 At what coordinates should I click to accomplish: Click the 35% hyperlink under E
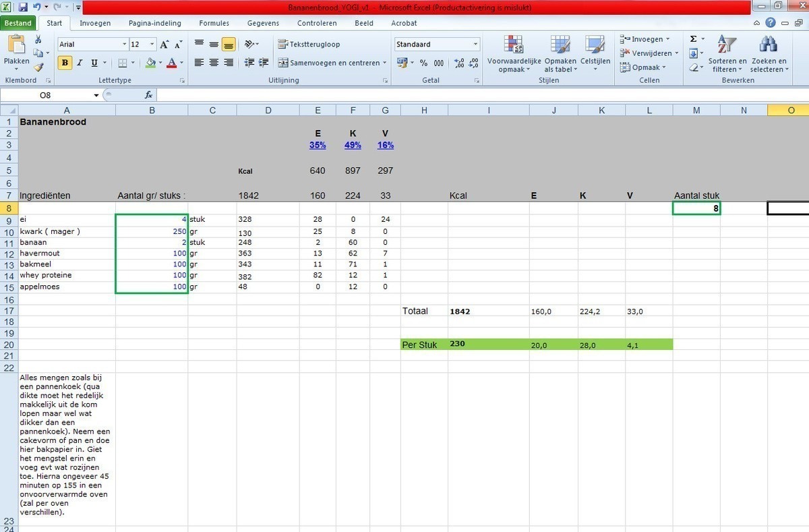[317, 145]
